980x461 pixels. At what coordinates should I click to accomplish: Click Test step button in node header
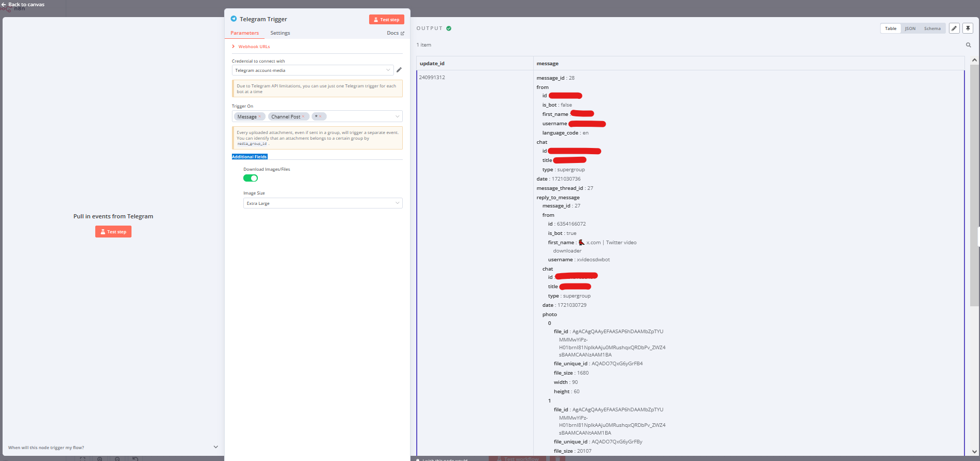point(387,20)
